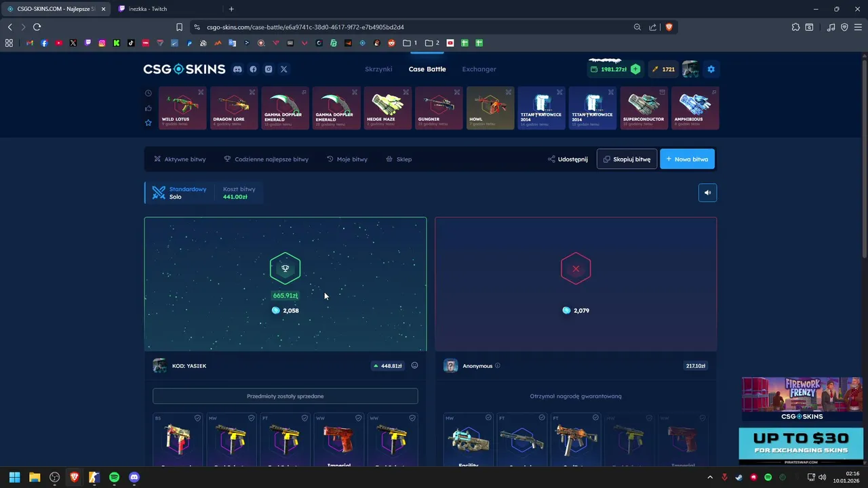Click the 1721 coins counter

pyautogui.click(x=663, y=69)
